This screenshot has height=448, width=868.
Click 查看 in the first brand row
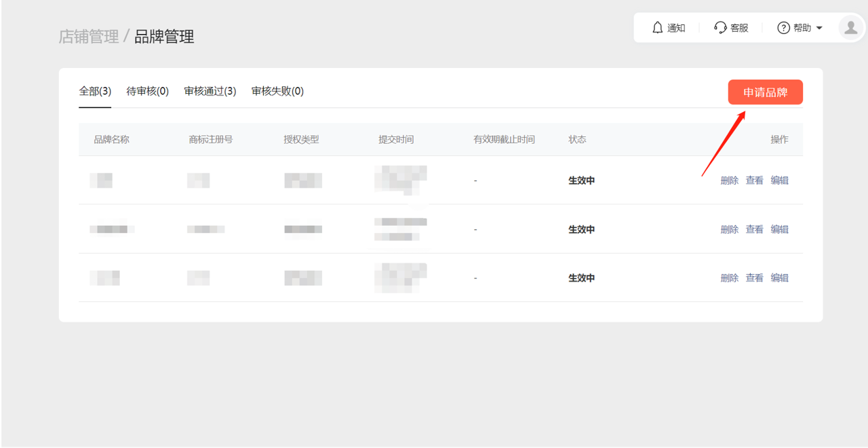[x=754, y=181]
